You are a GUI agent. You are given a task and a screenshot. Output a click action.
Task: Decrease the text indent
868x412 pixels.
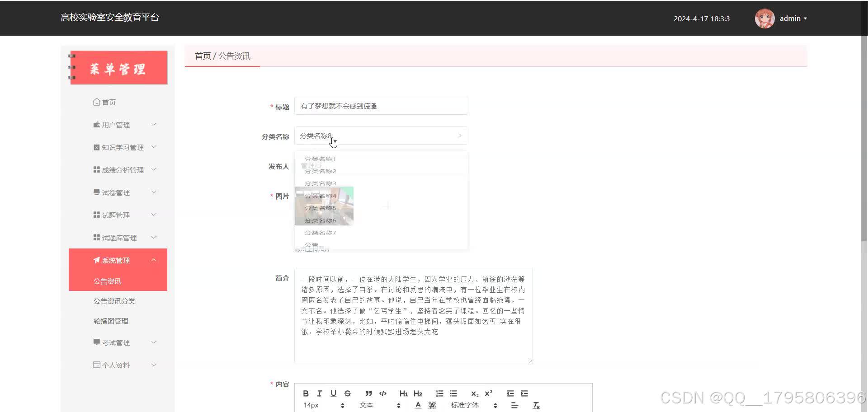pos(510,393)
